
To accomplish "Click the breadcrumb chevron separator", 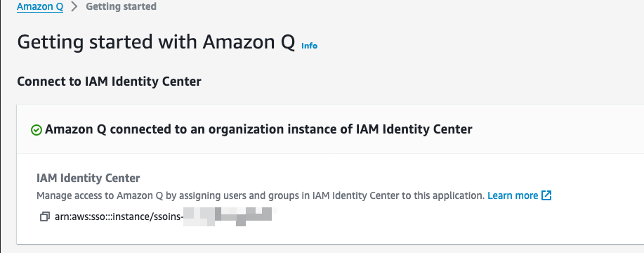I will pyautogui.click(x=74, y=6).
